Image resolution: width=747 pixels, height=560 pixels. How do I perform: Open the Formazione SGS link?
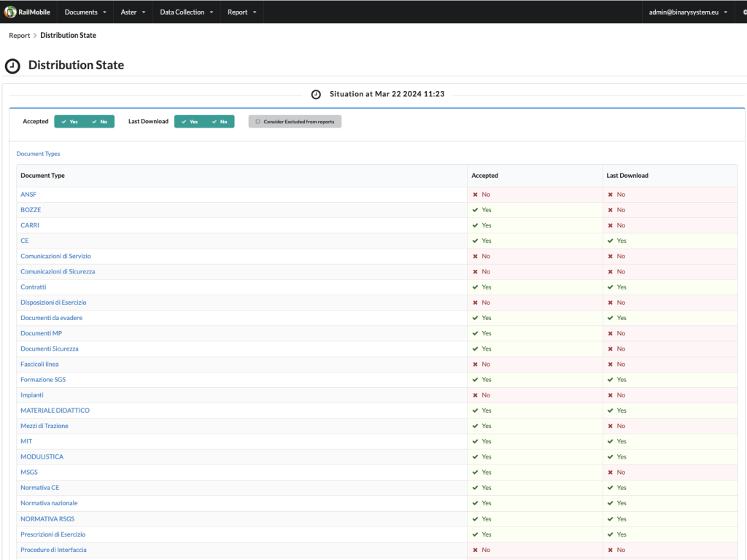coord(43,379)
